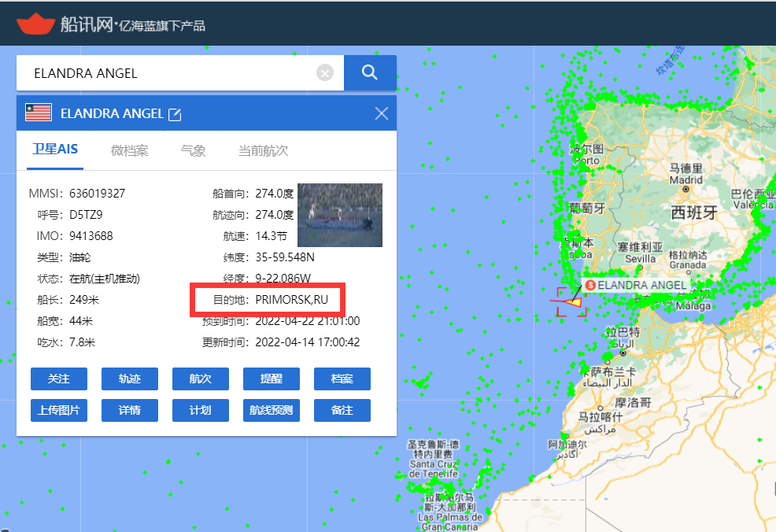Open the ship photo thumbnail
Viewport: 776px width, 532px height.
pos(340,215)
